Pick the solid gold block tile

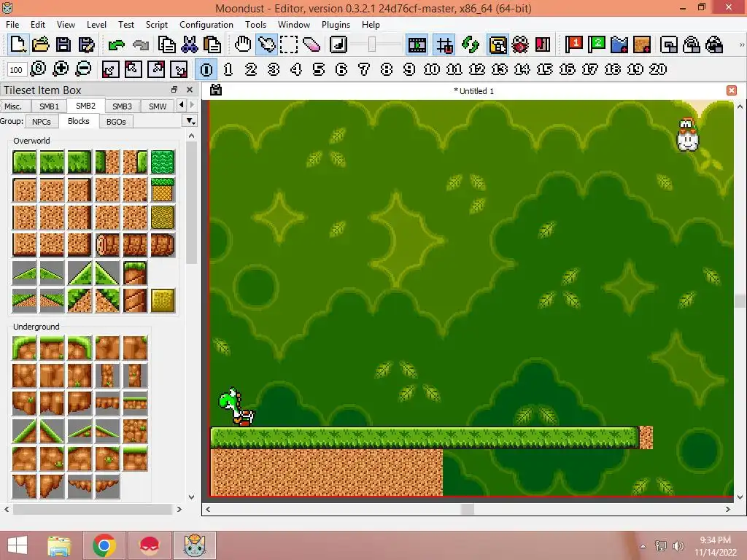coord(163,300)
